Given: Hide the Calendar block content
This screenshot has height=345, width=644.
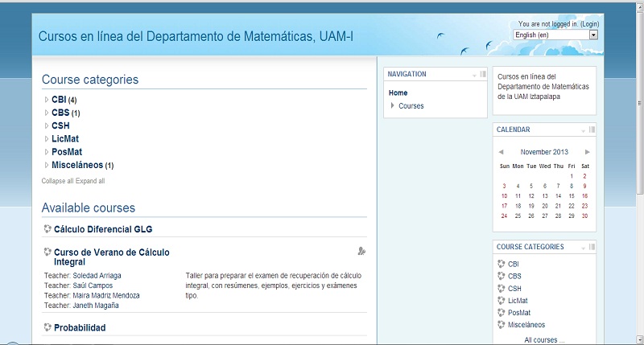Looking at the screenshot, I should 583,130.
